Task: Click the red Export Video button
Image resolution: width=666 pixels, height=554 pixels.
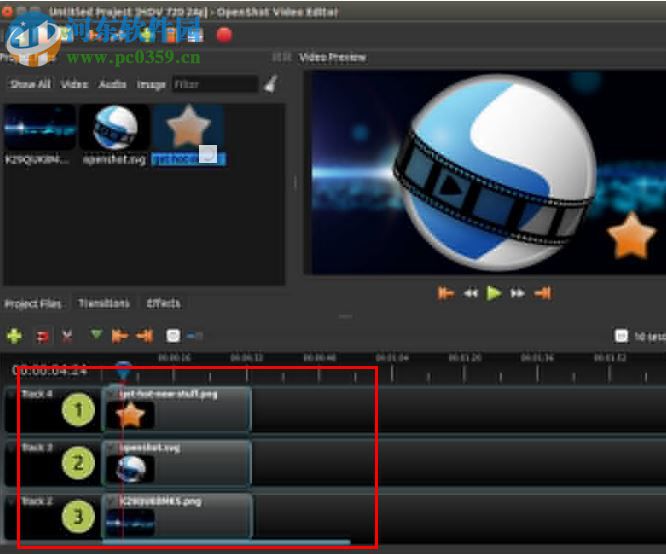Action: 224,35
